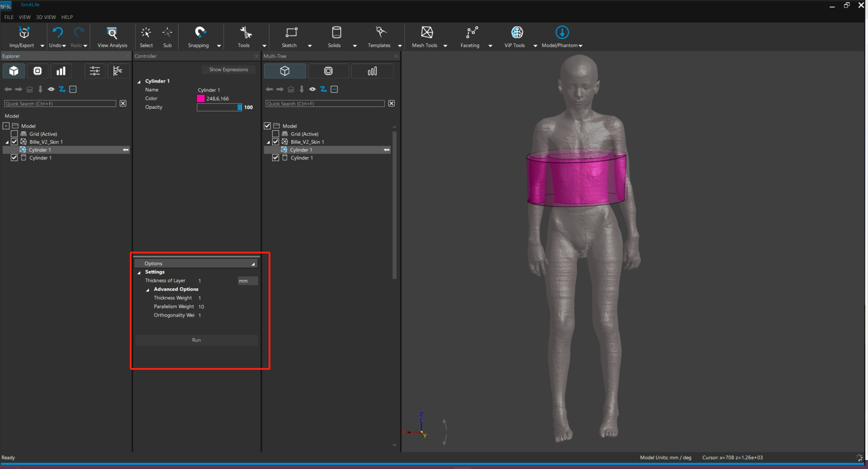Click the pink Color swatch

(201, 98)
